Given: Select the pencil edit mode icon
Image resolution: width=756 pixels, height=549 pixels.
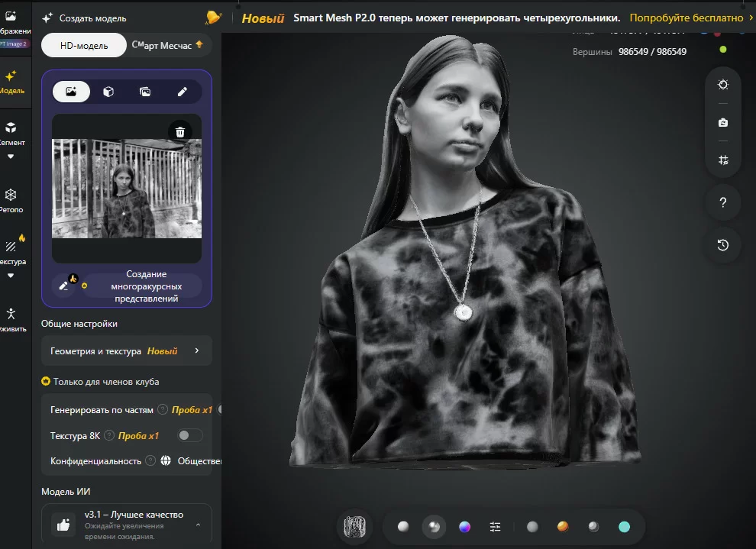Looking at the screenshot, I should [x=183, y=92].
